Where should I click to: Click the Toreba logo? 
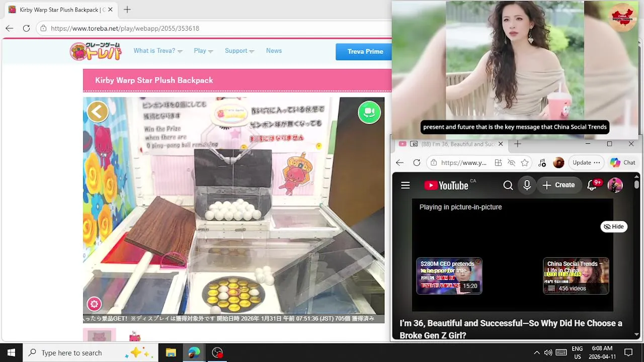[96, 51]
